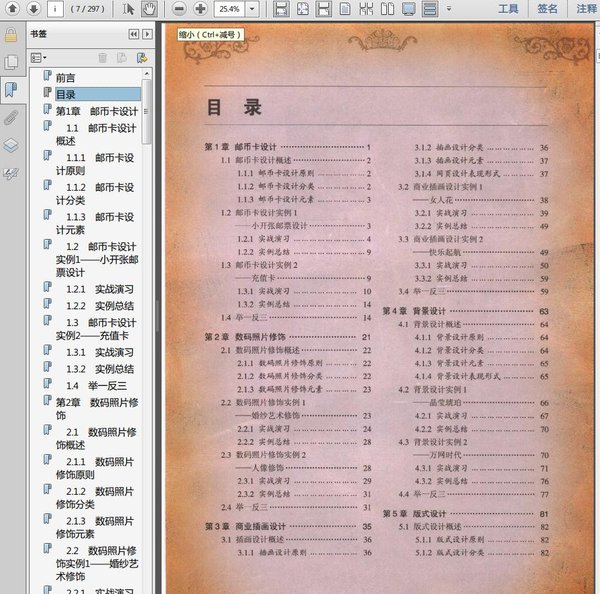Click the new bookmark icon

[122, 58]
